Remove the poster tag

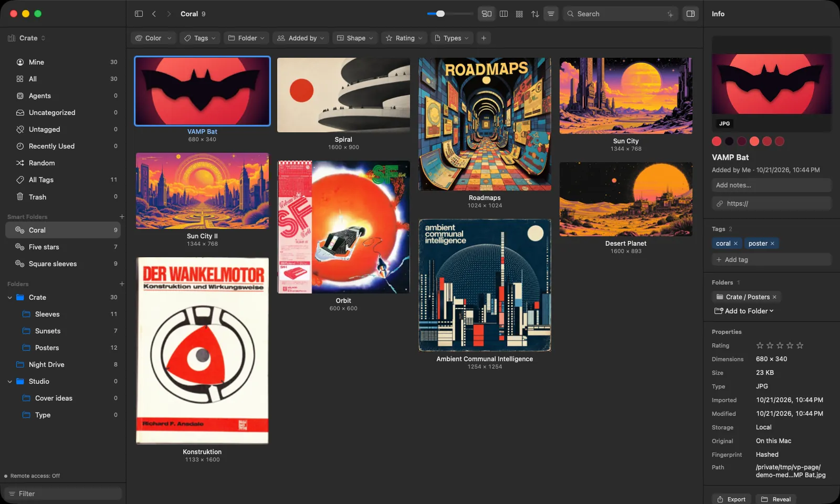(772, 244)
